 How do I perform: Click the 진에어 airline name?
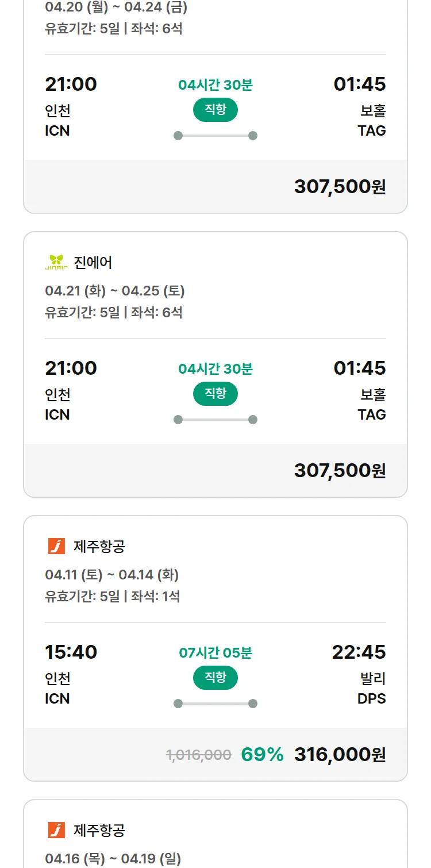(x=93, y=263)
